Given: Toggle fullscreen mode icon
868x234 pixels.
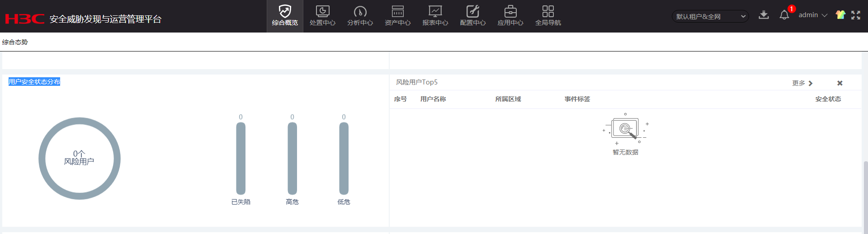Looking at the screenshot, I should click(856, 15).
